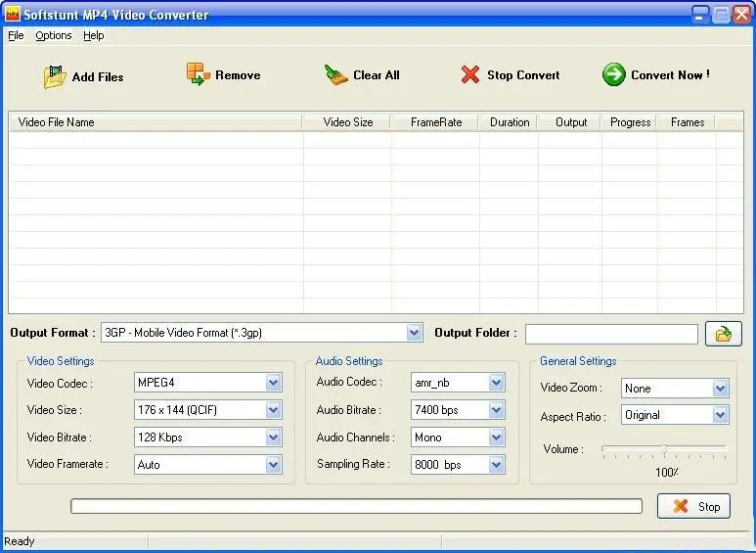
Task: Click the Ready status bar text
Action: 20,541
